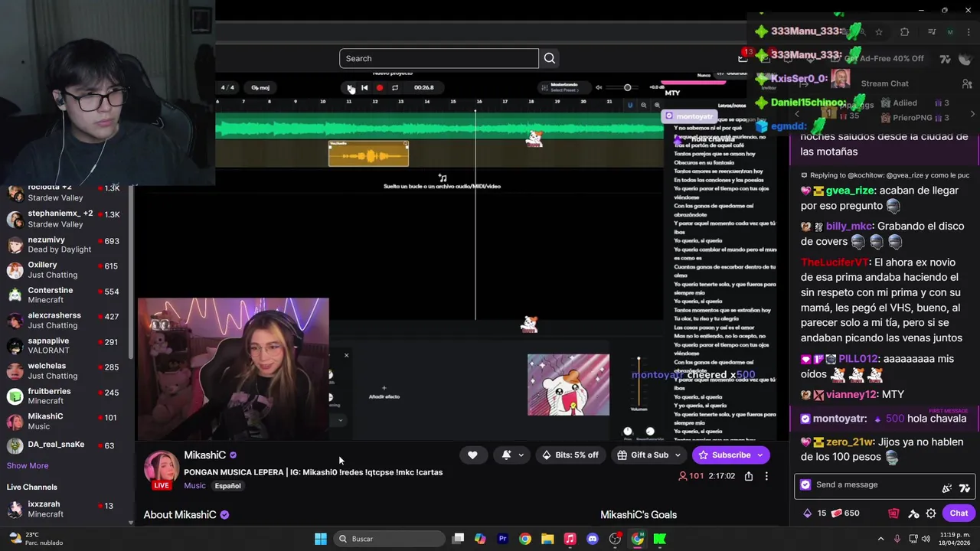The height and width of the screenshot is (551, 980).
Task: Open the chat identity badge icon
Action: coord(805,484)
